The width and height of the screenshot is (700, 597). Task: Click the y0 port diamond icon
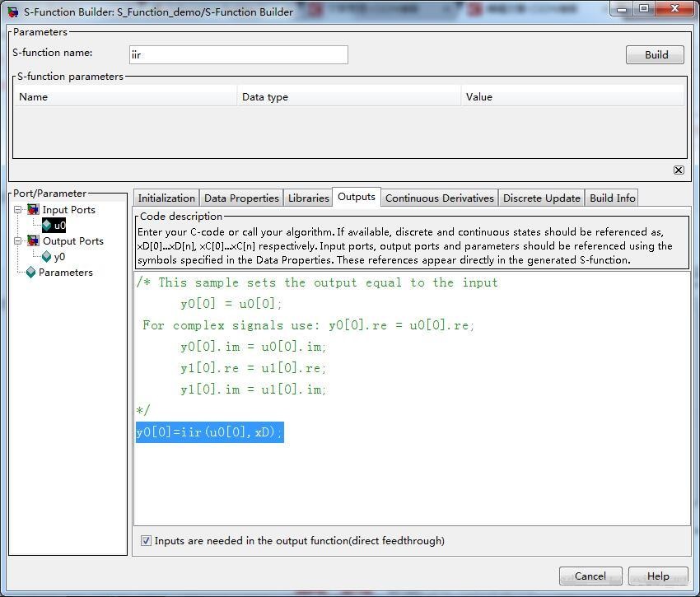[46, 256]
